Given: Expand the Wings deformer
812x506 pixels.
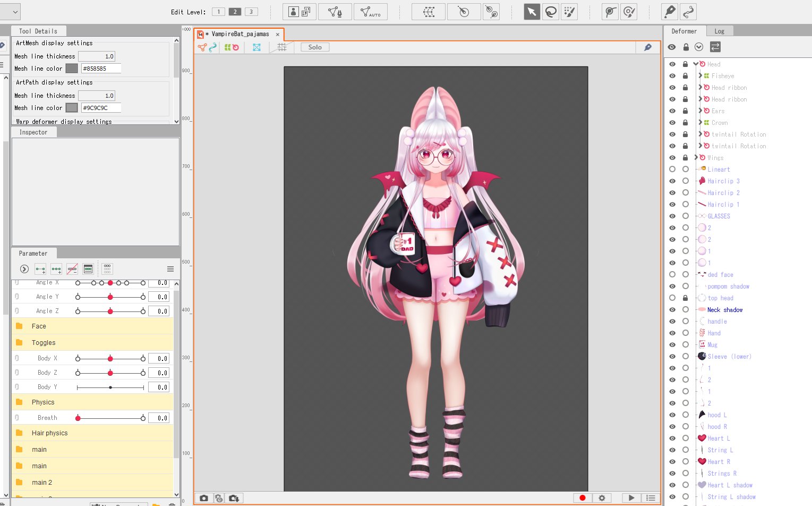Looking at the screenshot, I should coord(696,158).
